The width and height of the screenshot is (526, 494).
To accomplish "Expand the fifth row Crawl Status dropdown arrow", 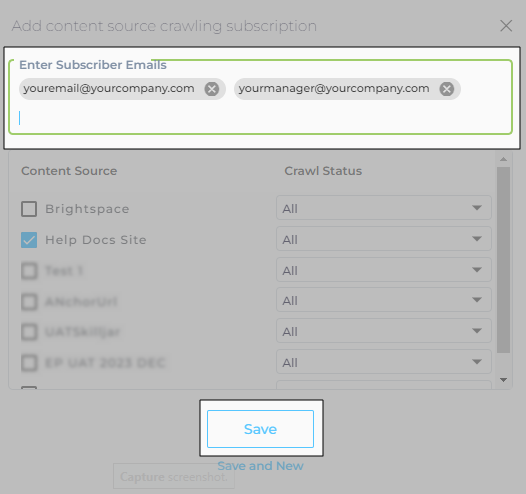I will click(477, 331).
